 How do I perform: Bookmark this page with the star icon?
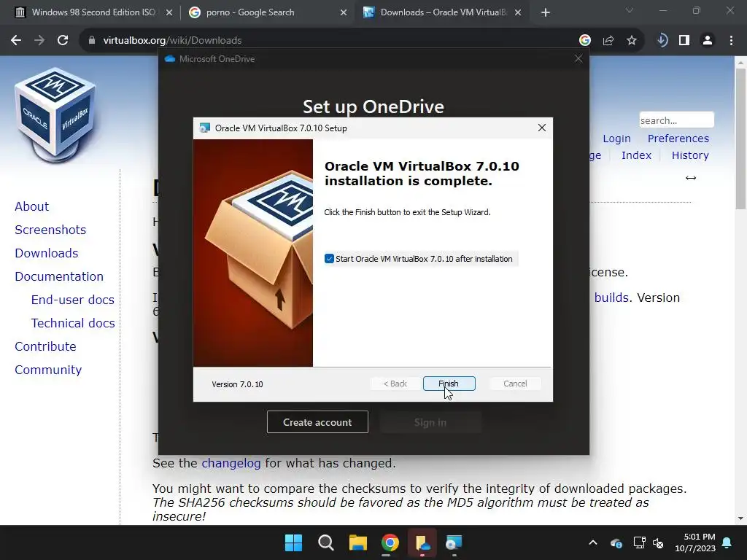[x=632, y=41]
